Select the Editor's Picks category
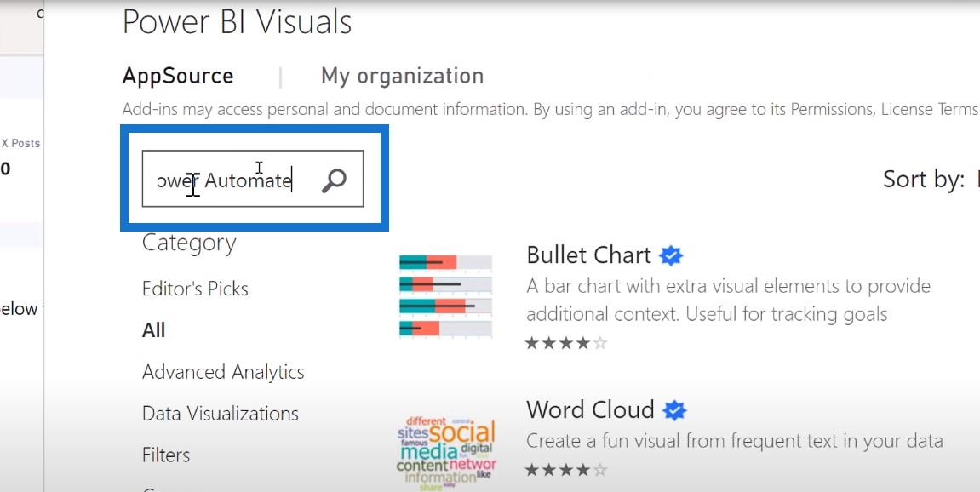This screenshot has height=492, width=980. (x=195, y=289)
